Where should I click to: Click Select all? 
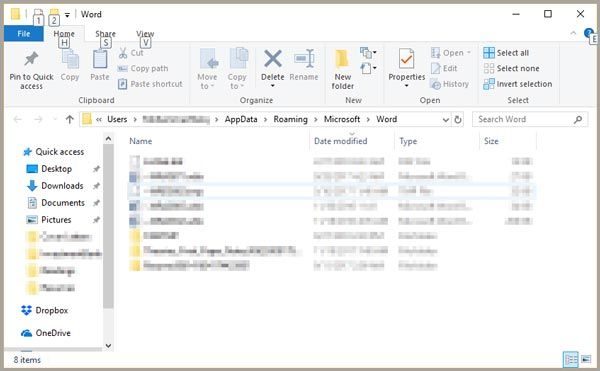506,53
